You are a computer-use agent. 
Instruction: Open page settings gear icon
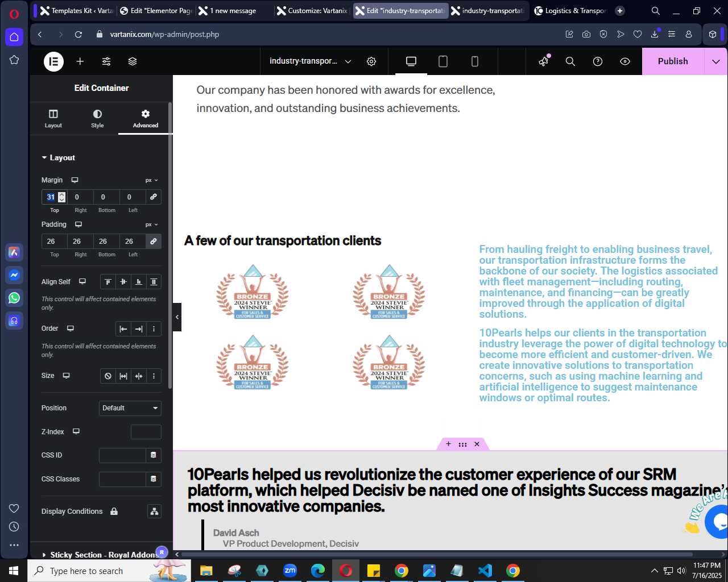pyautogui.click(x=371, y=61)
